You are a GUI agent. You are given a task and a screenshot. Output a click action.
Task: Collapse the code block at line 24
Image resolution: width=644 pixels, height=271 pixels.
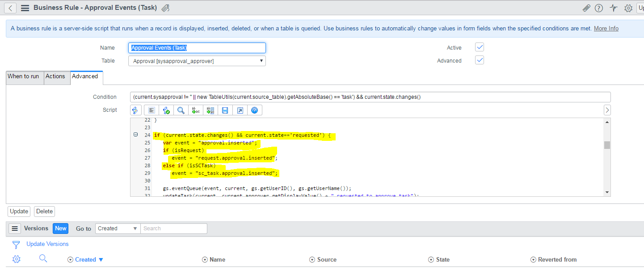[135, 135]
